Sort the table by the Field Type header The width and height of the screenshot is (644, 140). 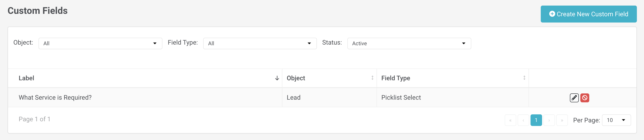395,78
